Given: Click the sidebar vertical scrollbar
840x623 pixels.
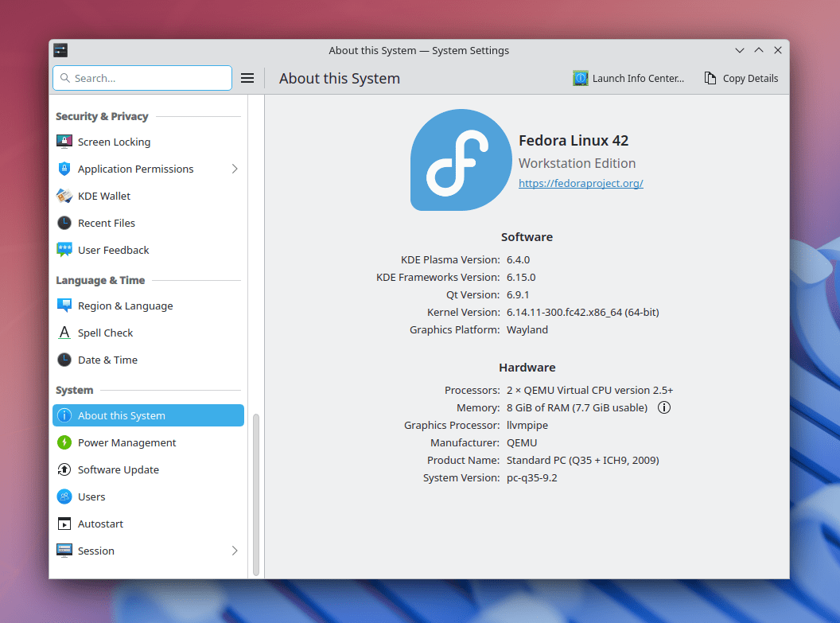Looking at the screenshot, I should (256, 494).
